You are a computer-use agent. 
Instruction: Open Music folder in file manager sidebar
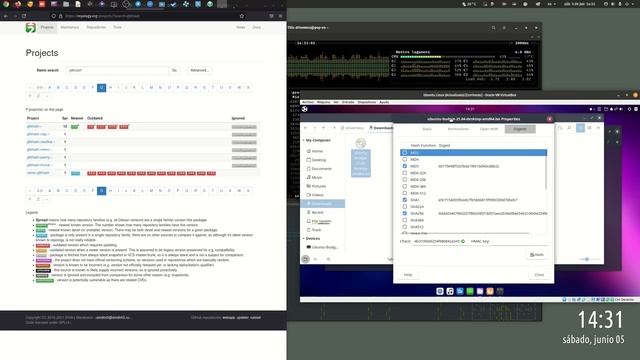(317, 178)
